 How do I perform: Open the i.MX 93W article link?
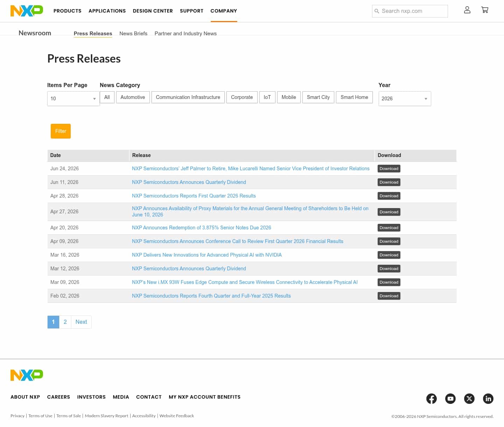point(245,282)
